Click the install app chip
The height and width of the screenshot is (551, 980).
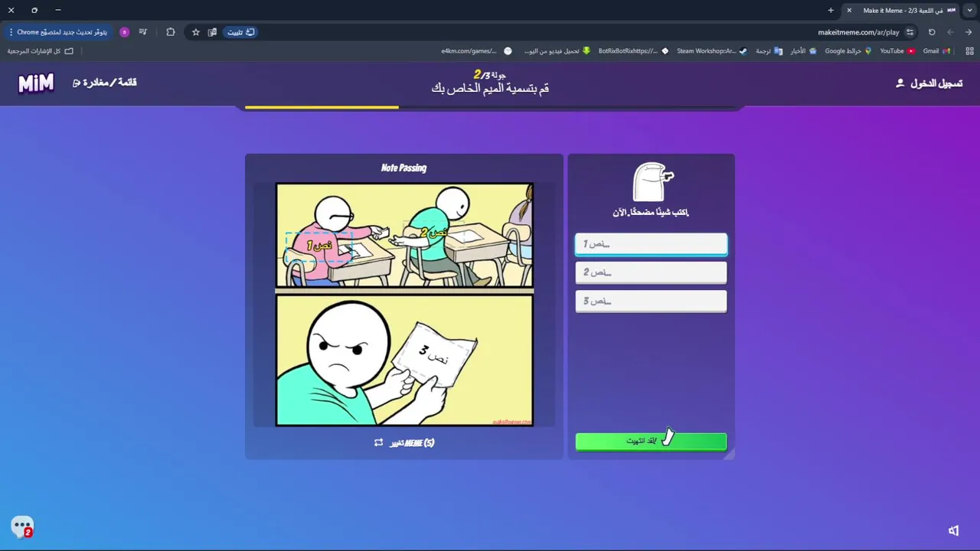pyautogui.click(x=240, y=32)
